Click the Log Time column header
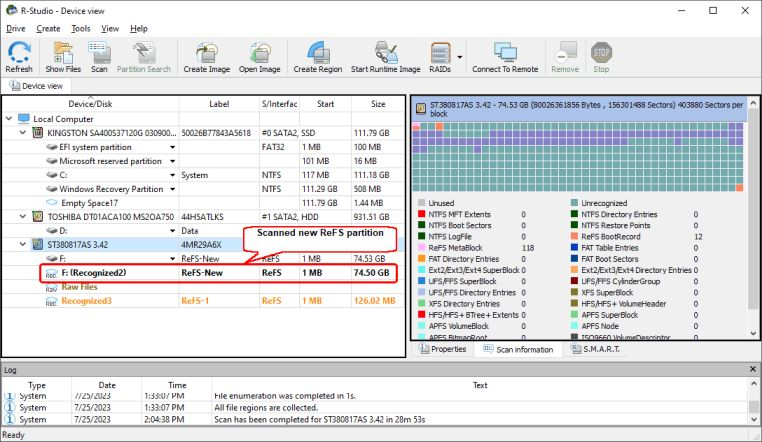762x442 pixels. pos(177,385)
